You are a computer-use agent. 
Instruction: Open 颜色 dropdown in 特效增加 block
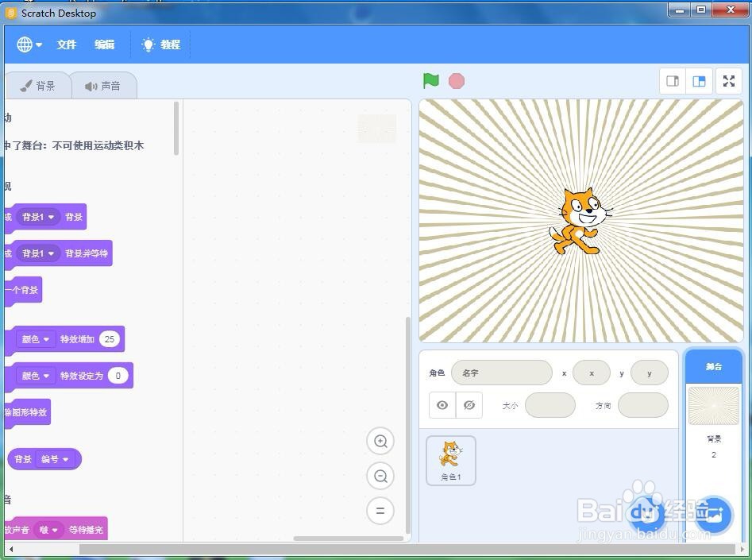[x=36, y=339]
